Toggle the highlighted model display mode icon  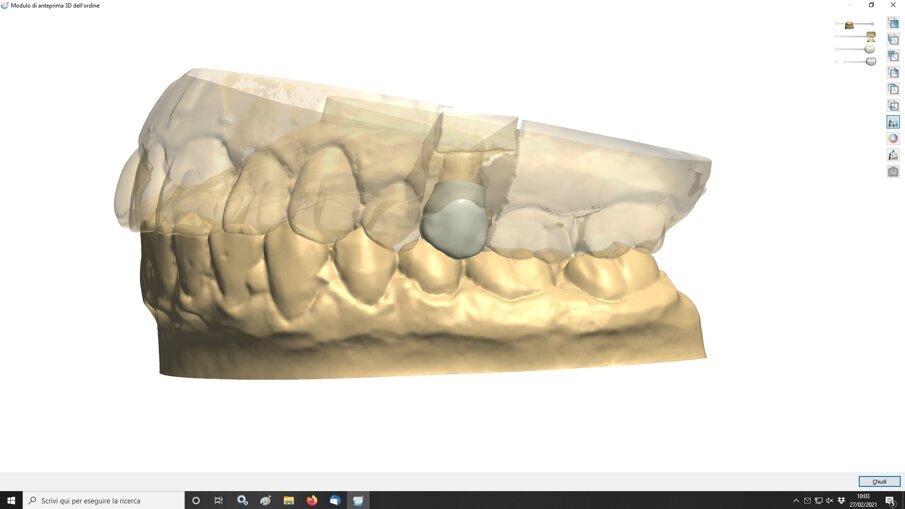(x=893, y=122)
